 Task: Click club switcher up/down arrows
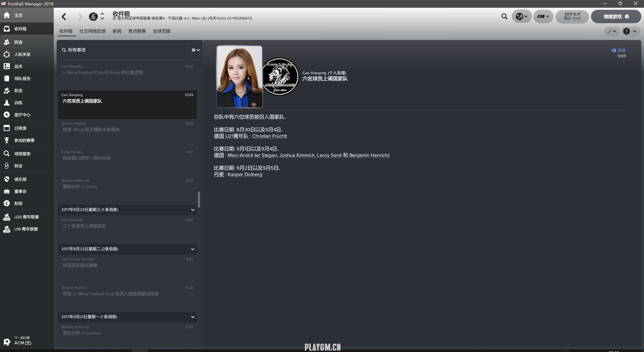point(102,16)
